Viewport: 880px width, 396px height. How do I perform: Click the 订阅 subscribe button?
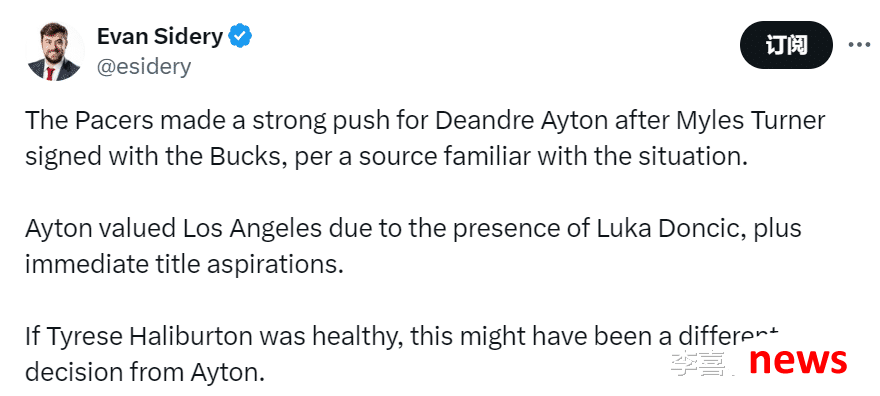786,45
